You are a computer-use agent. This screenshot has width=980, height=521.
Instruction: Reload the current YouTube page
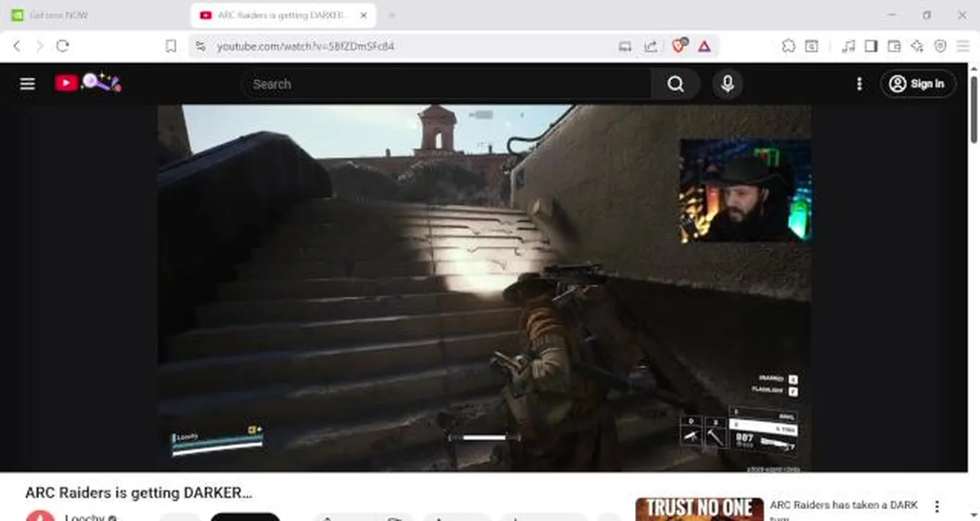pyautogui.click(x=63, y=46)
